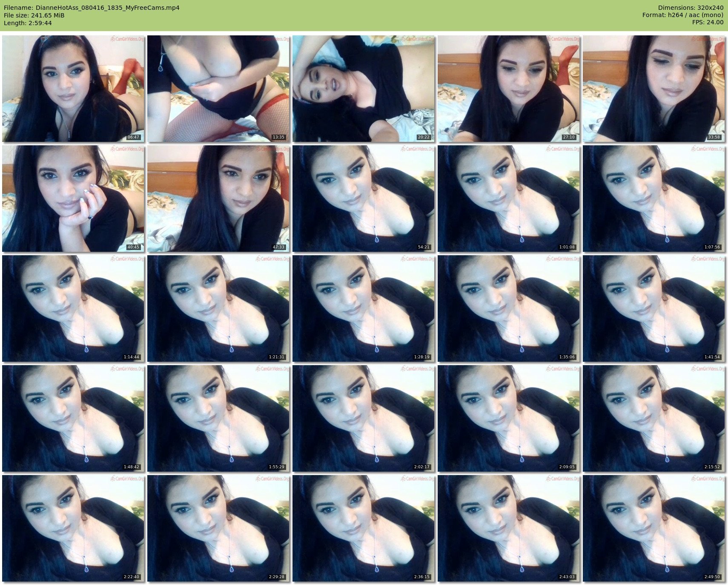Screen dimensions: 728x585
Task: Click the File size text in header
Action: tap(34, 15)
